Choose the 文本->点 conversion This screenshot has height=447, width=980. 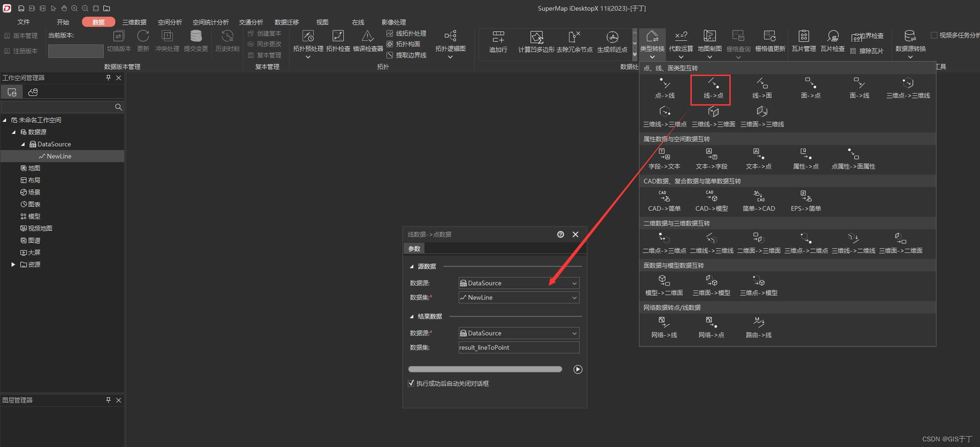pos(759,159)
